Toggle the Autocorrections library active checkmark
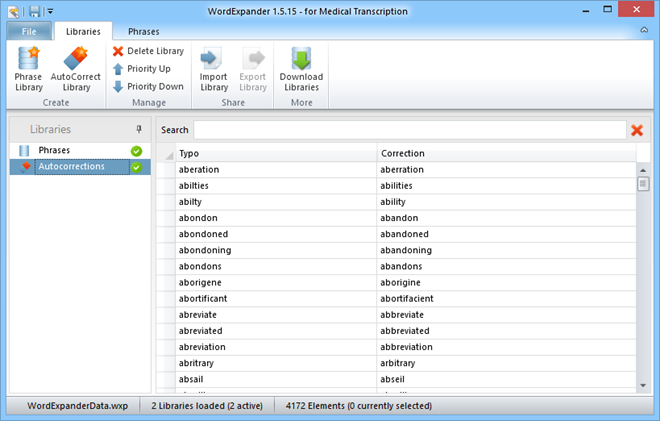Image resolution: width=660 pixels, height=421 pixels. coord(136,167)
